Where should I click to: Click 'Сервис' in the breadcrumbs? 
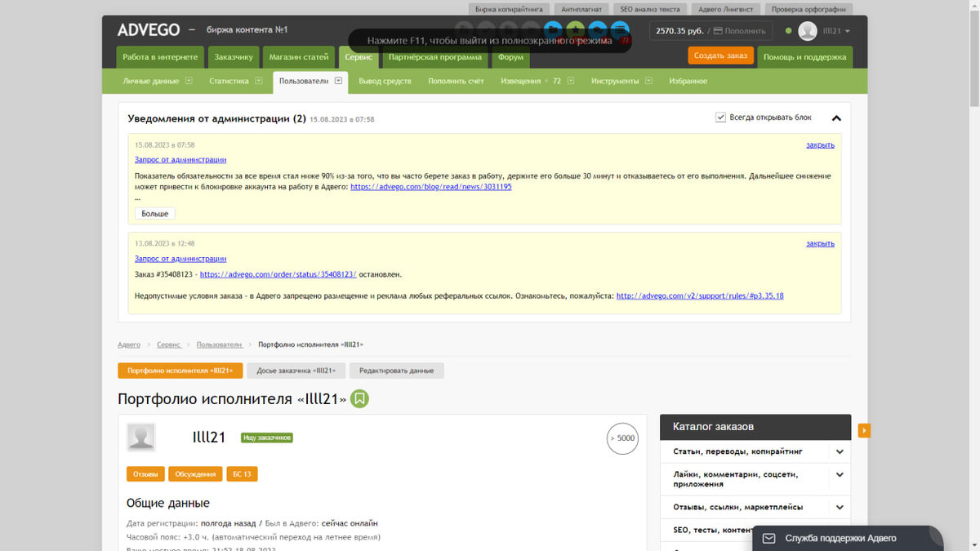(x=169, y=345)
